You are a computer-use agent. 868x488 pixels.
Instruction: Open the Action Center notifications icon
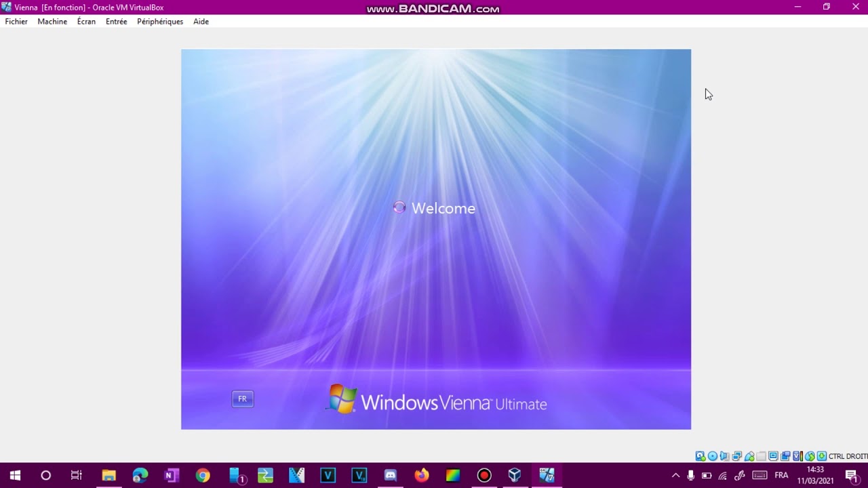(851, 475)
